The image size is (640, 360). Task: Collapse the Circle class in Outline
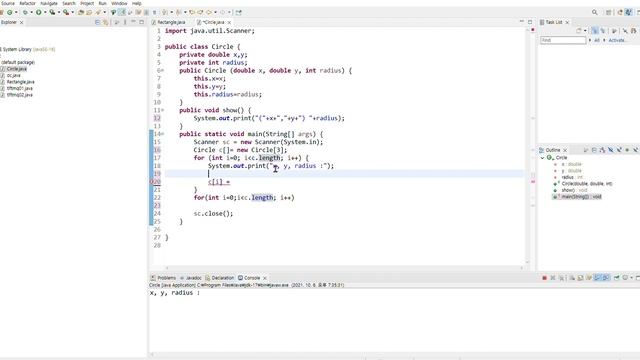pyautogui.click(x=542, y=158)
